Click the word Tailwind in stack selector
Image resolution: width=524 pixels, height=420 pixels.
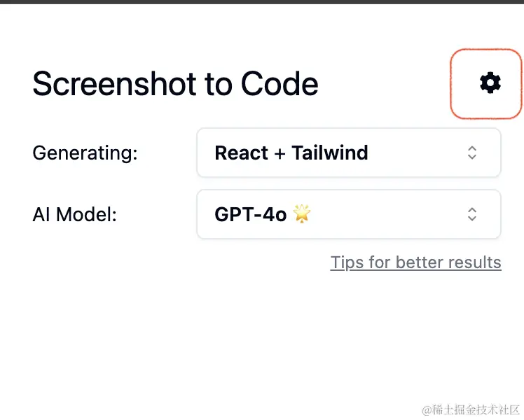coord(330,153)
